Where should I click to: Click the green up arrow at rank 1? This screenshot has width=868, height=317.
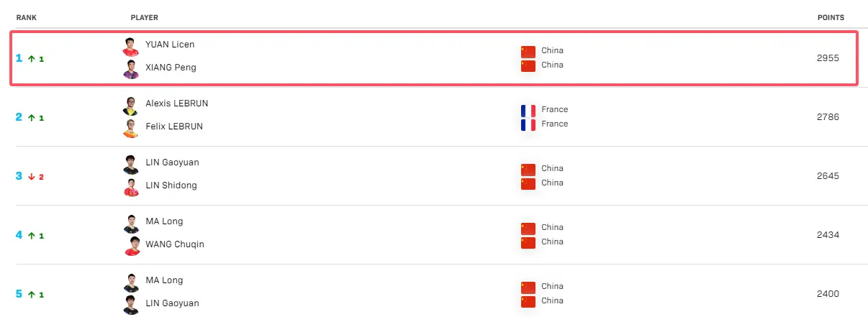pos(32,59)
